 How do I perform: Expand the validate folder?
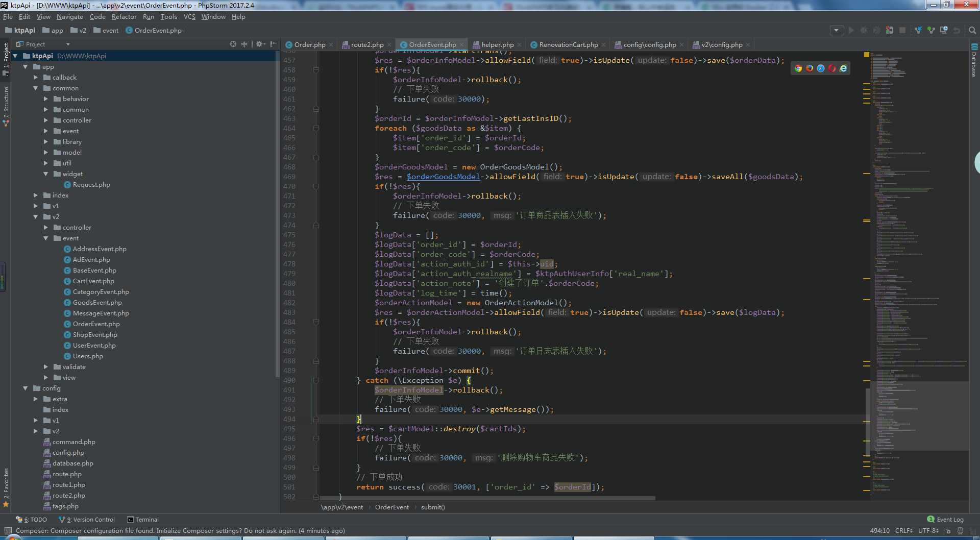pyautogui.click(x=46, y=367)
